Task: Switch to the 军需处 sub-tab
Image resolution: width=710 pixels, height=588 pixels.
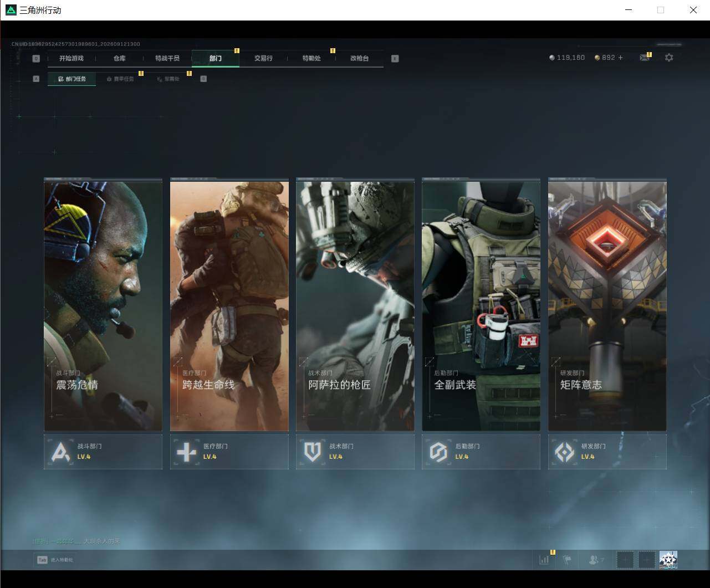Action: [x=168, y=79]
